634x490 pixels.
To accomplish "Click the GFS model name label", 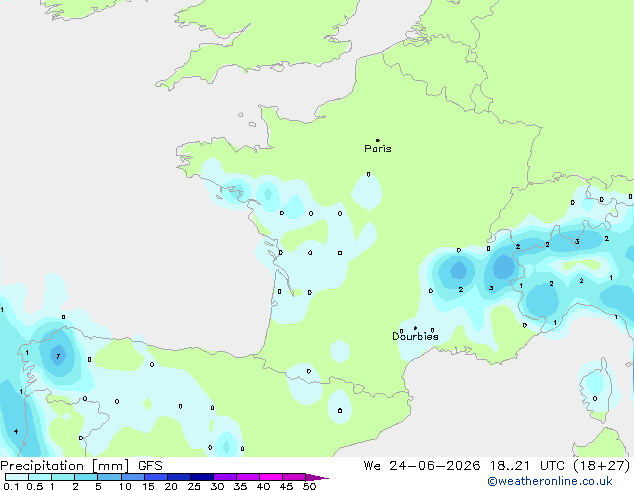I will (x=150, y=466).
